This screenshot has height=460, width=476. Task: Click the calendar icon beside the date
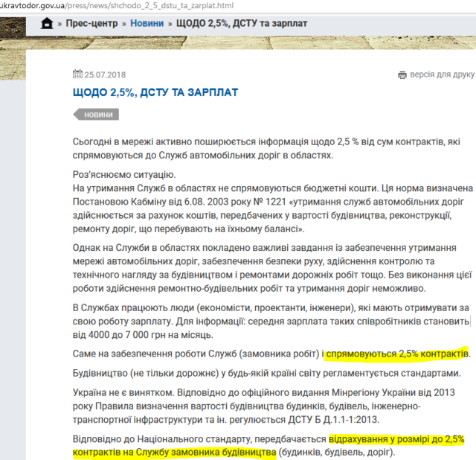click(x=77, y=74)
